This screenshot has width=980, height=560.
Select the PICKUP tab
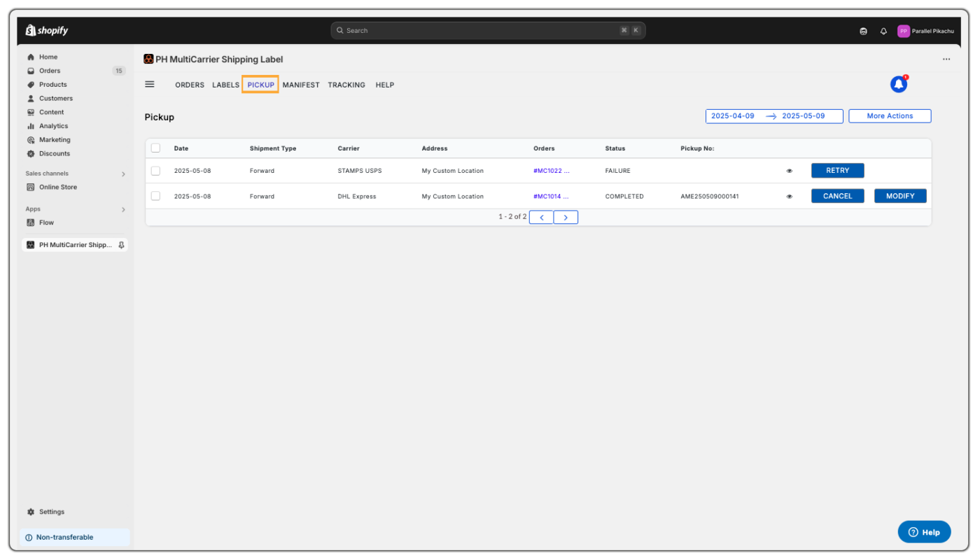(260, 85)
